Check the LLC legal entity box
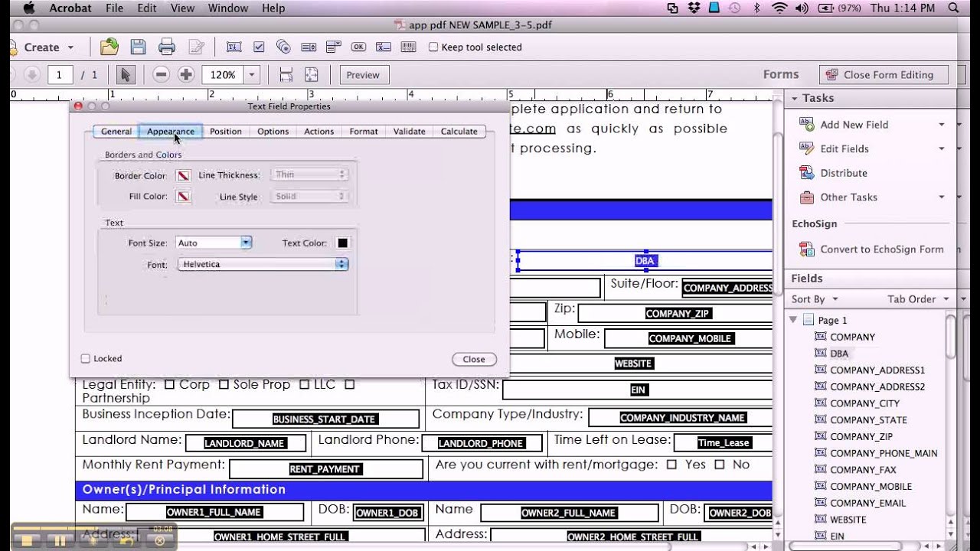 (x=305, y=384)
